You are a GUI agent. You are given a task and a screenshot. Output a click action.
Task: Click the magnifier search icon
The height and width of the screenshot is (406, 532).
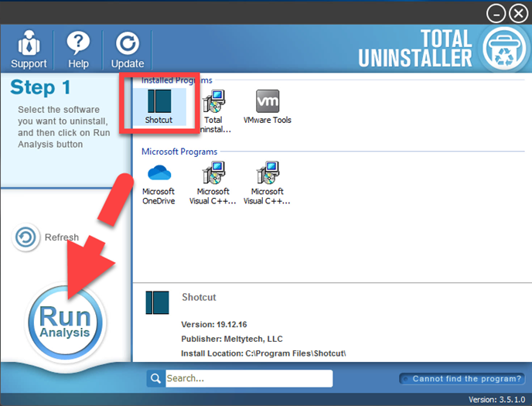coord(155,378)
